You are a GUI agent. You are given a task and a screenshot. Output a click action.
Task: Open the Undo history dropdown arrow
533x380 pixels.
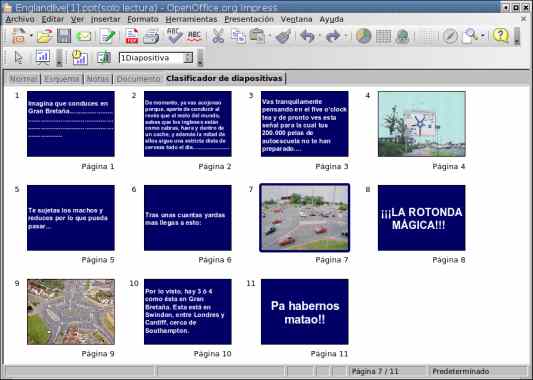coord(319,35)
